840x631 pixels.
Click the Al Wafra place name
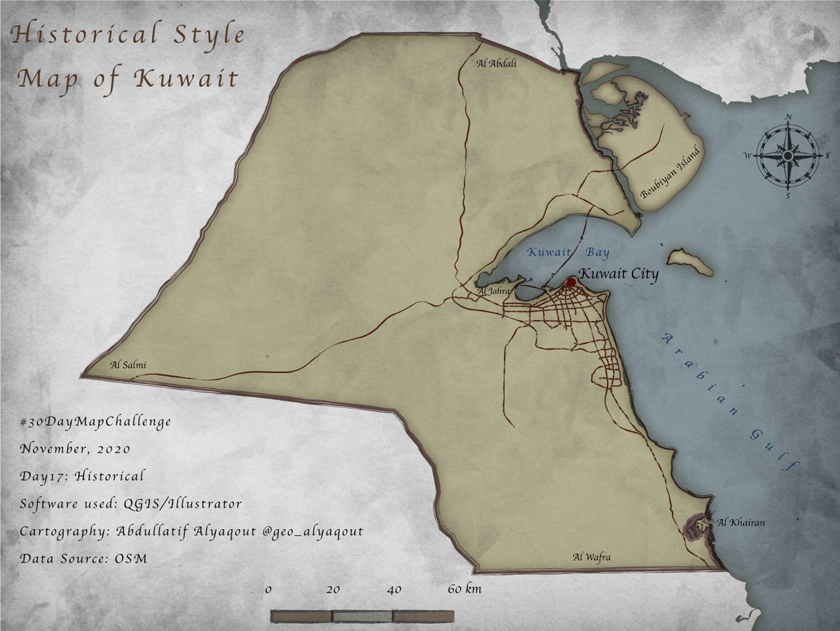[x=591, y=557]
